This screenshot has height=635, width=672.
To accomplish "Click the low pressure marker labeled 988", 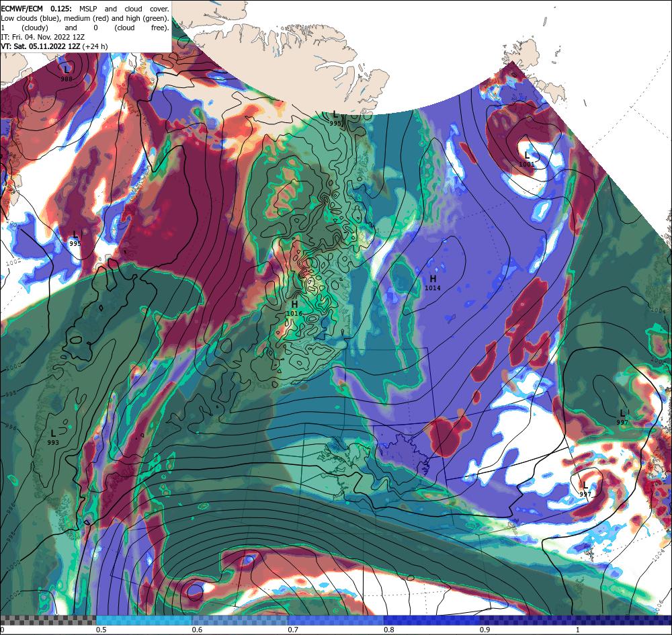I will 67,73.
